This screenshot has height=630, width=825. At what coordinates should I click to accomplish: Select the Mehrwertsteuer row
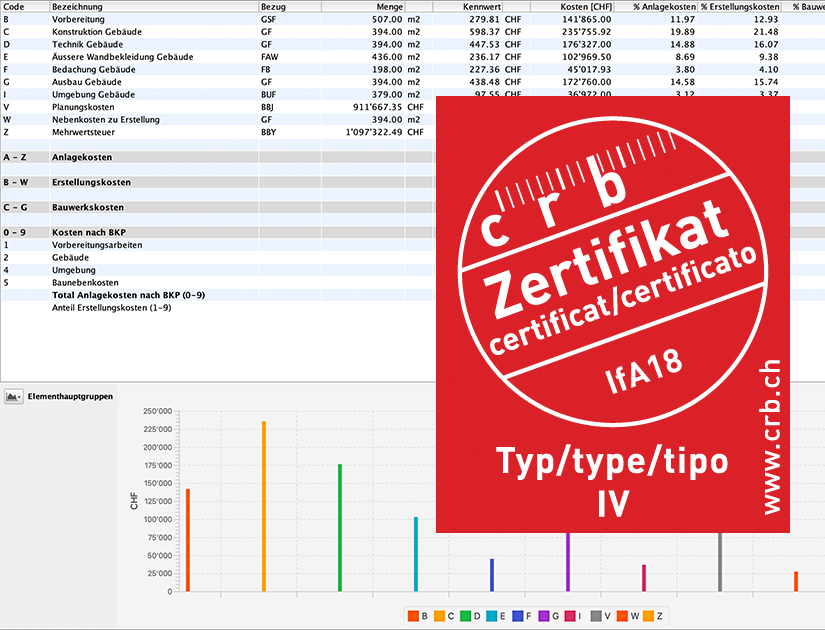click(x=218, y=132)
